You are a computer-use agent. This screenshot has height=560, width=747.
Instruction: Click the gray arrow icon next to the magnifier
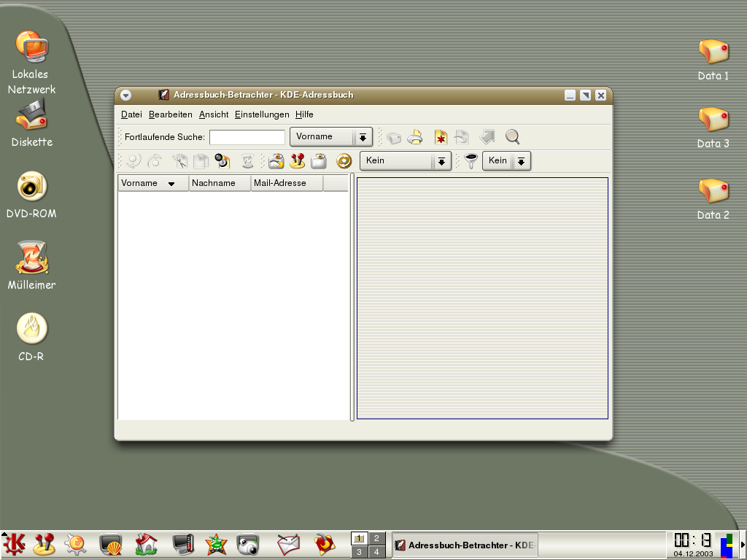pos(487,137)
